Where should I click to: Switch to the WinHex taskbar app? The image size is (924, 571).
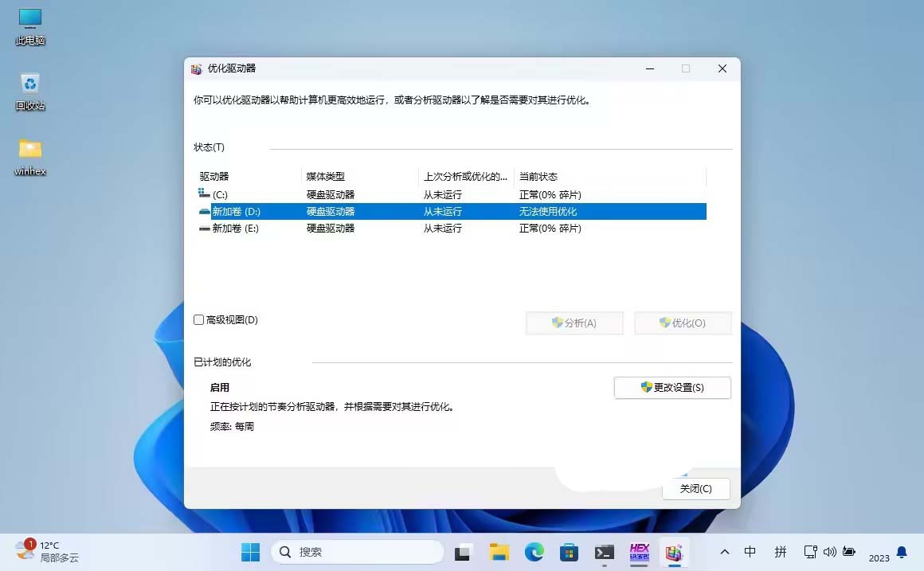[640, 552]
